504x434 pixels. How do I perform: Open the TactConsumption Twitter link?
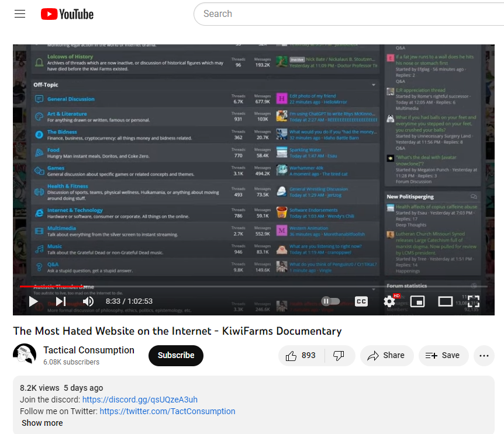coord(167,411)
